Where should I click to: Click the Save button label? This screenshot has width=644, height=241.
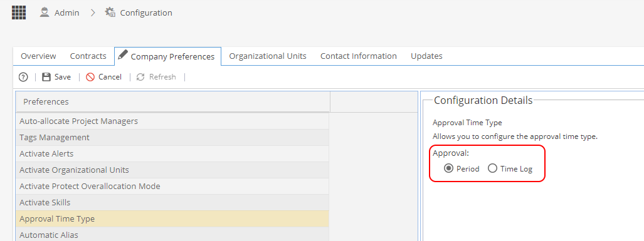63,77
